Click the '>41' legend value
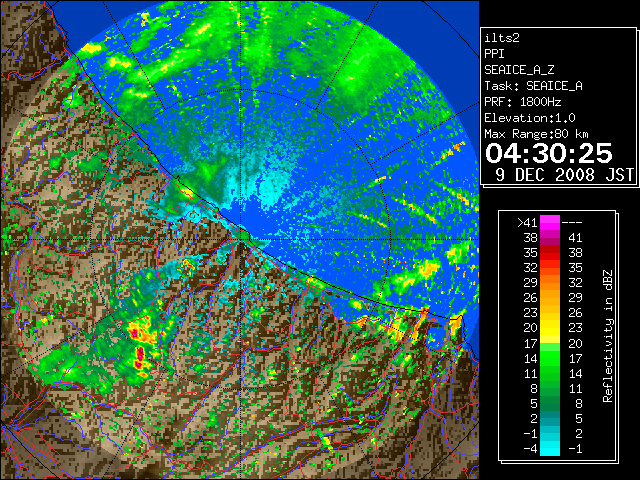Viewport: 640px width, 480px height. 527,223
